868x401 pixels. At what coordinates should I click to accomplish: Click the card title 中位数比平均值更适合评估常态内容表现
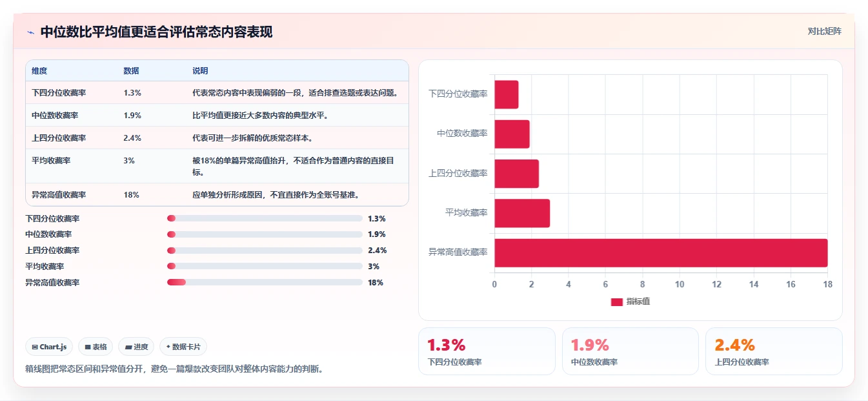[157, 32]
